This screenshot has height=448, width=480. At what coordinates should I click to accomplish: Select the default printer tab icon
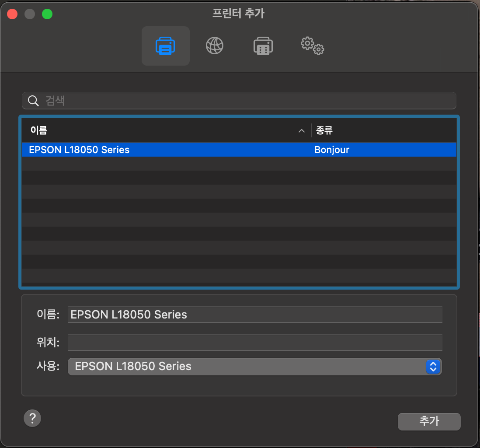[x=165, y=46]
